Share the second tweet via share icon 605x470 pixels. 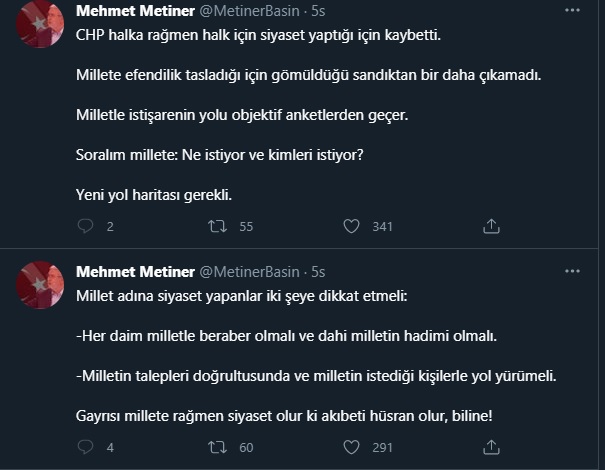(x=491, y=447)
